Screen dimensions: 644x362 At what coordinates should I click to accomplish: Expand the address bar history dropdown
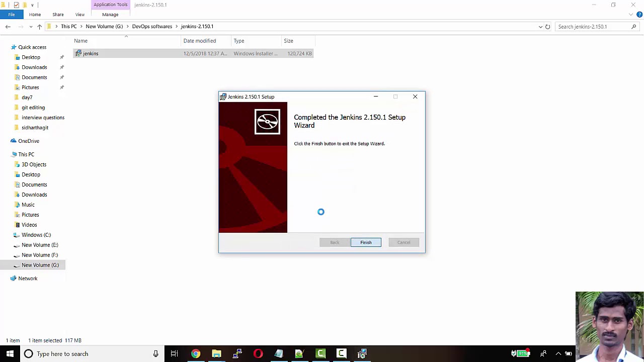pyautogui.click(x=540, y=27)
